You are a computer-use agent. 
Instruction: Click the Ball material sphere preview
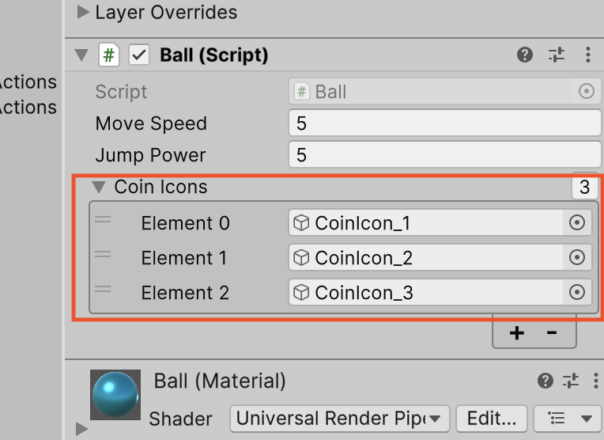(x=115, y=395)
